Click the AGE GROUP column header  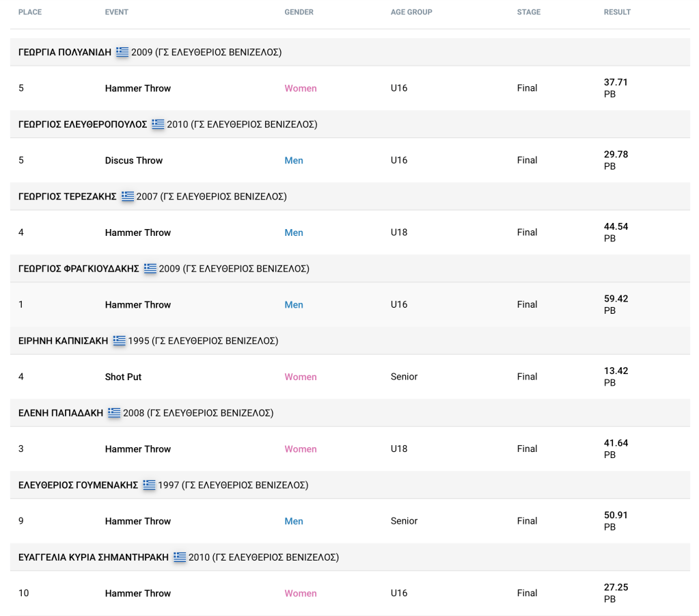(411, 12)
